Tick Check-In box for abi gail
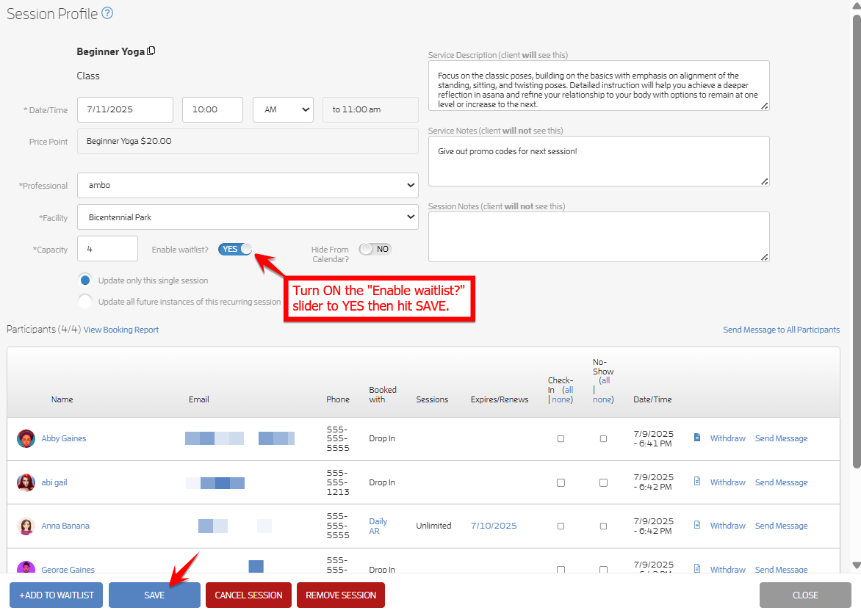 pyautogui.click(x=561, y=482)
